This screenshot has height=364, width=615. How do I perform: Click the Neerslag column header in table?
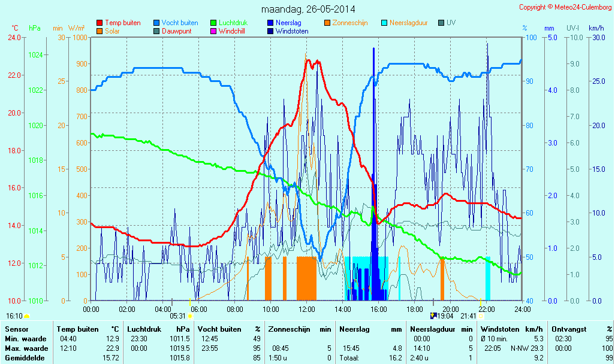click(354, 329)
